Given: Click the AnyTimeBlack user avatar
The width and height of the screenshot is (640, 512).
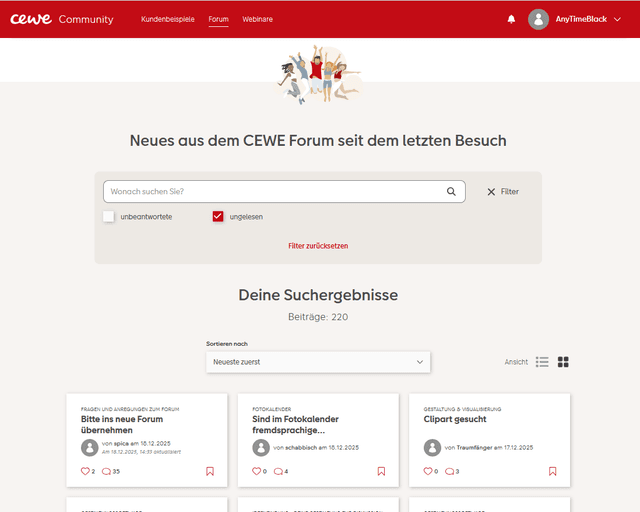Looking at the screenshot, I should pyautogui.click(x=538, y=19).
